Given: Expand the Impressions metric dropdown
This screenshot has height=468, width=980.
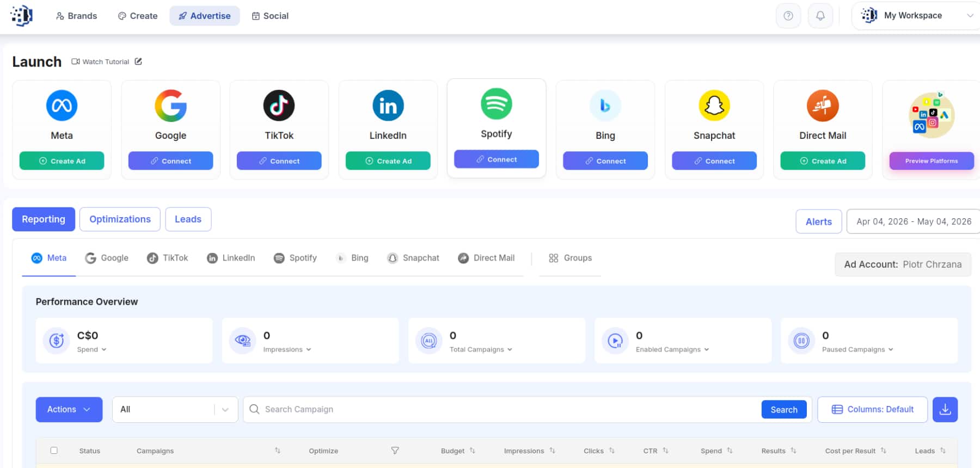Looking at the screenshot, I should (x=287, y=349).
